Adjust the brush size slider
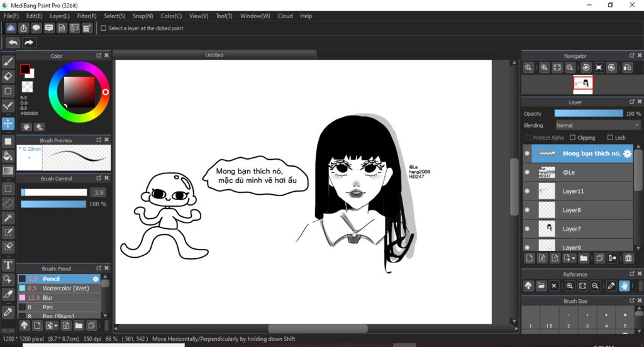Screen dimensions: 644x347 54,192
